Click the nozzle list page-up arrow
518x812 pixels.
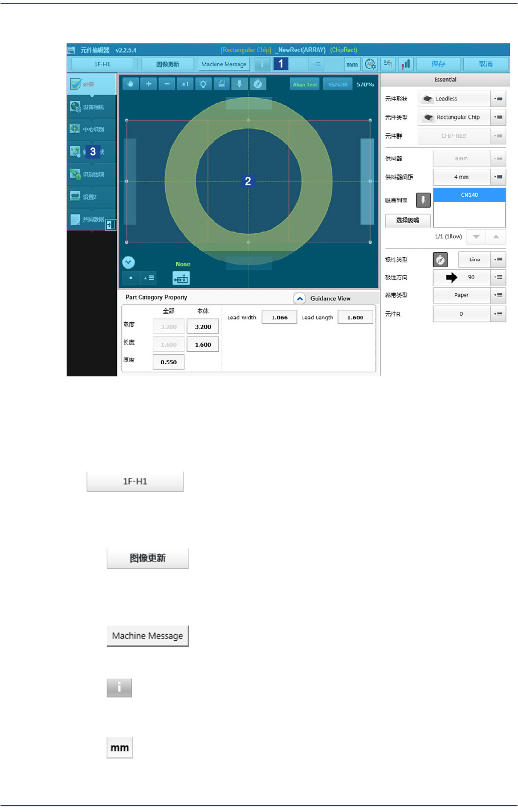coord(496,237)
